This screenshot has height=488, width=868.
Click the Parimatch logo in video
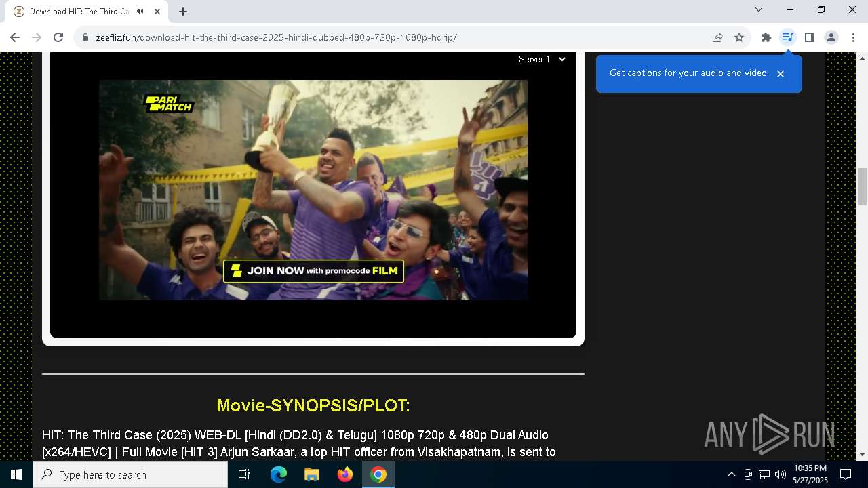(170, 104)
